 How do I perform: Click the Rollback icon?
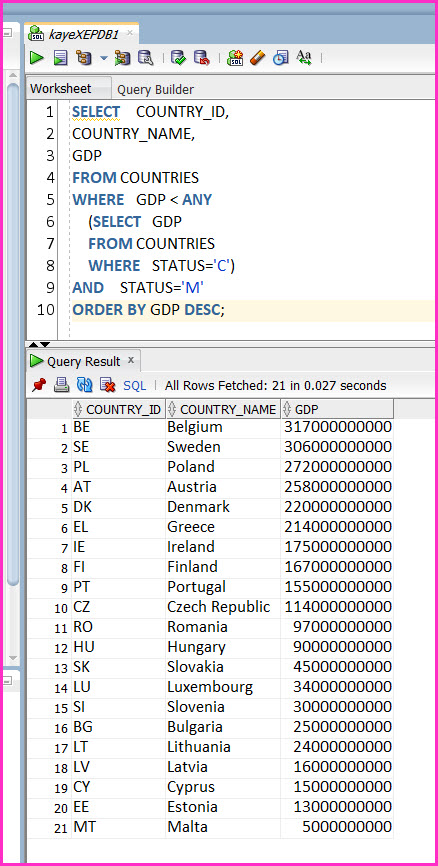(x=202, y=57)
